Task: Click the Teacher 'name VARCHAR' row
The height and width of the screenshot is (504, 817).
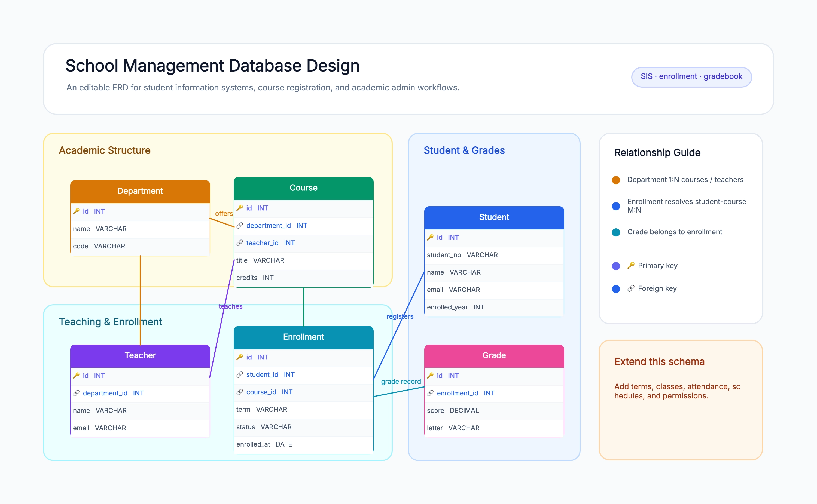Action: coord(140,411)
